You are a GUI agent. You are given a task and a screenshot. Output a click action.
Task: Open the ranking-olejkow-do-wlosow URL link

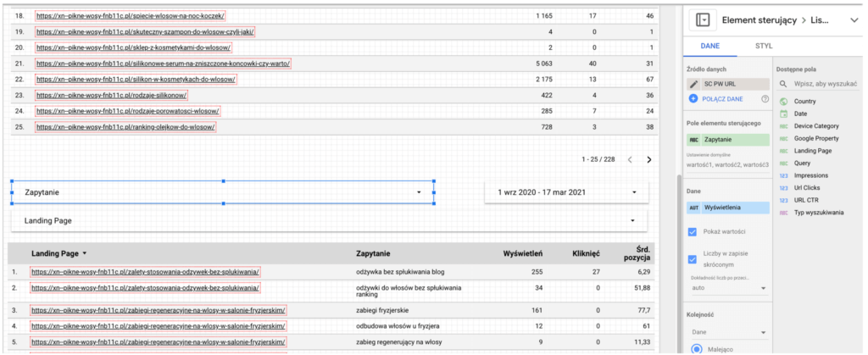[125, 127]
